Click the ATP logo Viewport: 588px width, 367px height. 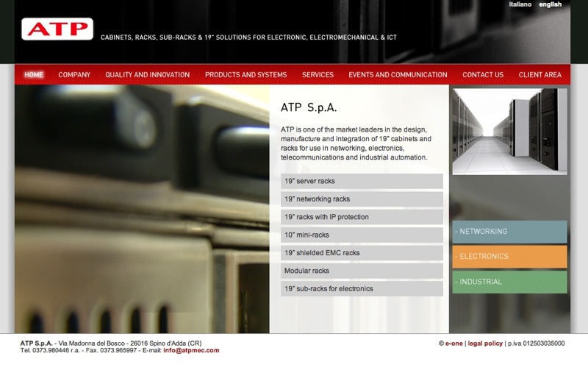click(57, 29)
